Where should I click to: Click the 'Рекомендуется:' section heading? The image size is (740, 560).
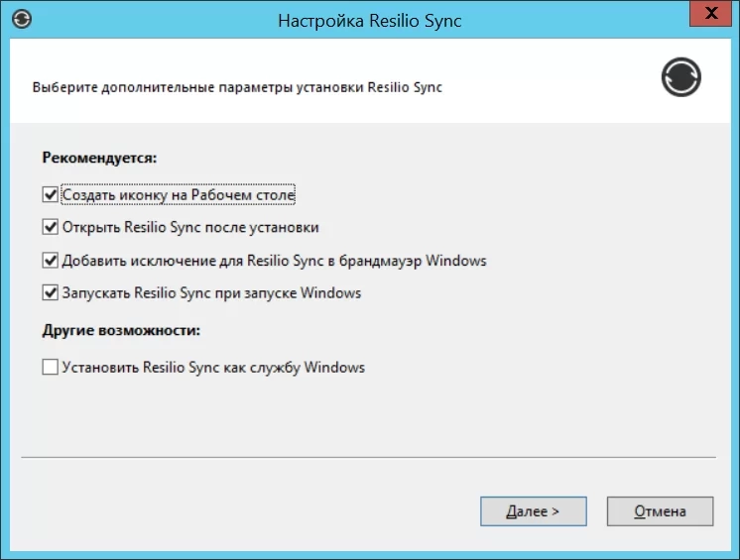[x=100, y=158]
